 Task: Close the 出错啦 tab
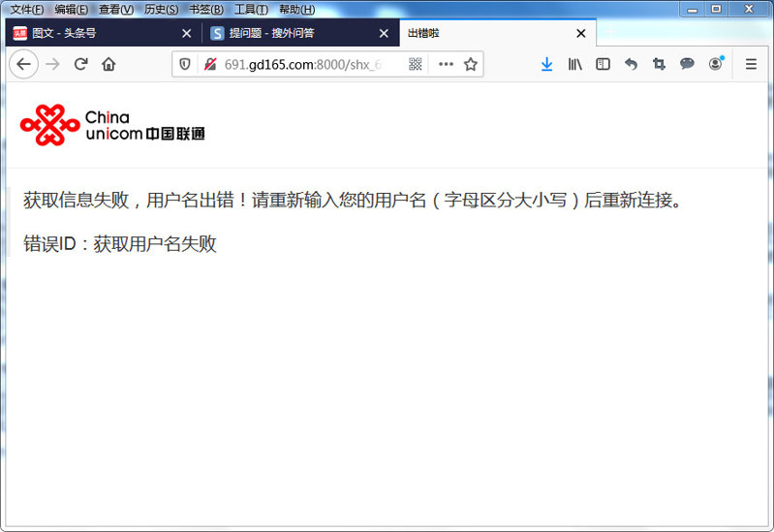[581, 33]
